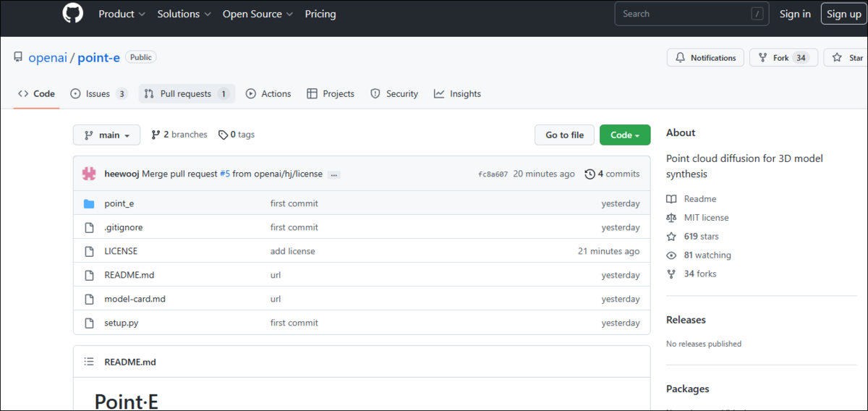Viewport: 868px width, 411px height.
Task: Click the GitHub logo icon
Action: click(x=72, y=14)
